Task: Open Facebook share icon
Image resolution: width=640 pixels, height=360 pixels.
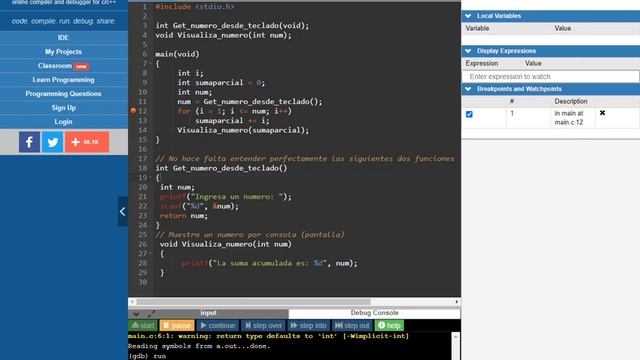Action: pyautogui.click(x=29, y=142)
